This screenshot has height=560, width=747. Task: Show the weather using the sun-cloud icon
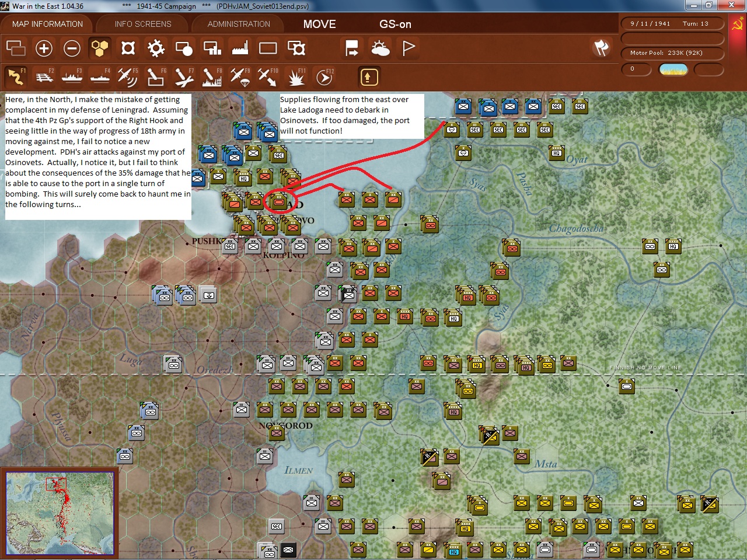tap(381, 48)
